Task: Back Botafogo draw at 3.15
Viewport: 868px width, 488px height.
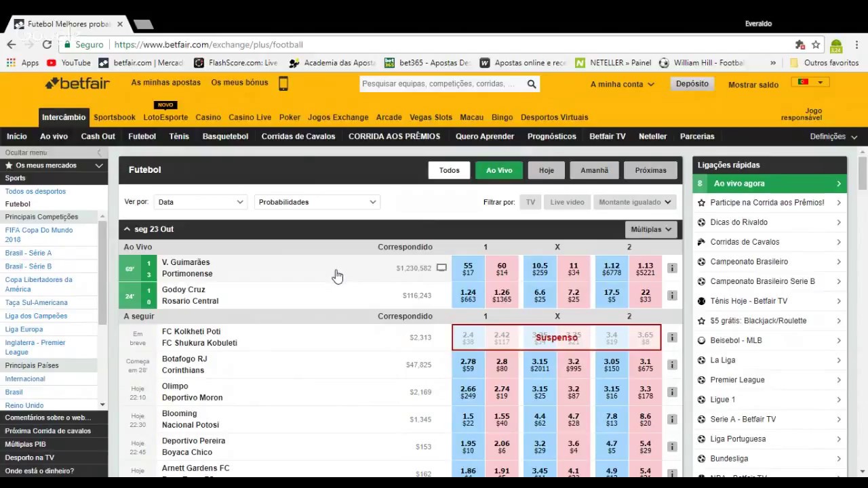Action: [x=540, y=365]
